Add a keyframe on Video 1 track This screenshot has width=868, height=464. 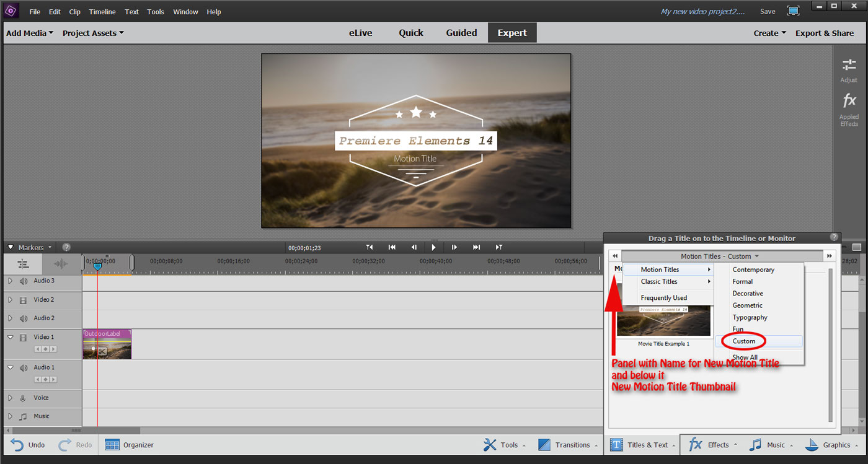click(x=45, y=349)
